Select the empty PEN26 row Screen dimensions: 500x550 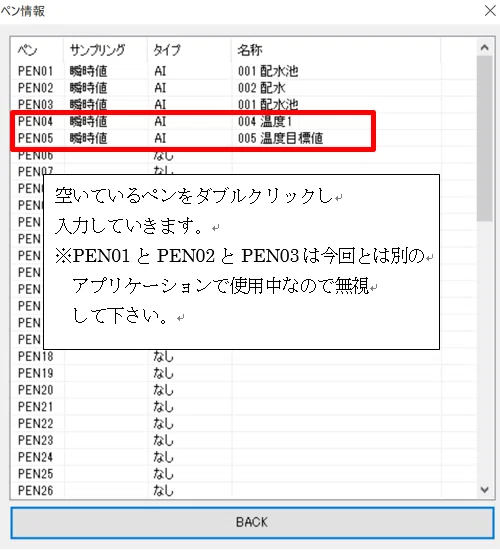click(243, 491)
